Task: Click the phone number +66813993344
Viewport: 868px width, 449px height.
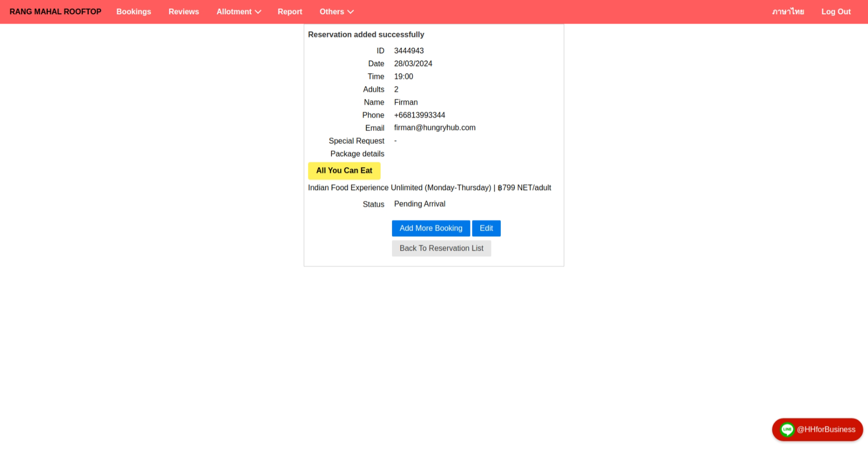Action: pos(419,115)
